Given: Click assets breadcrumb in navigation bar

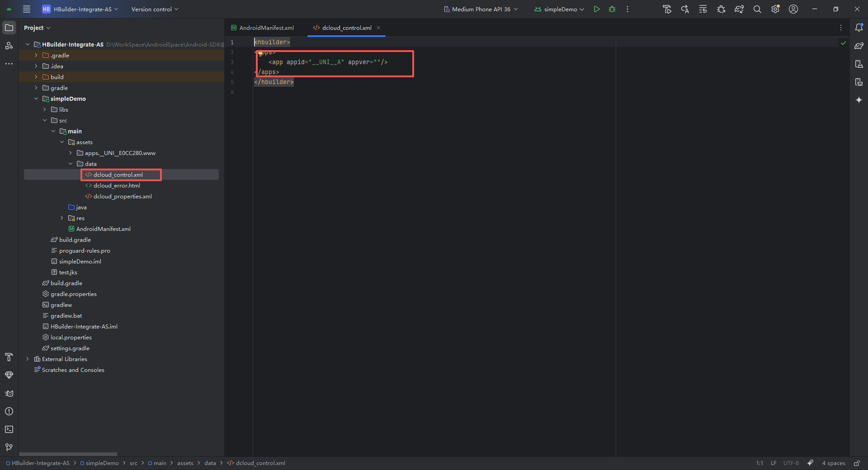Looking at the screenshot, I should (185, 463).
